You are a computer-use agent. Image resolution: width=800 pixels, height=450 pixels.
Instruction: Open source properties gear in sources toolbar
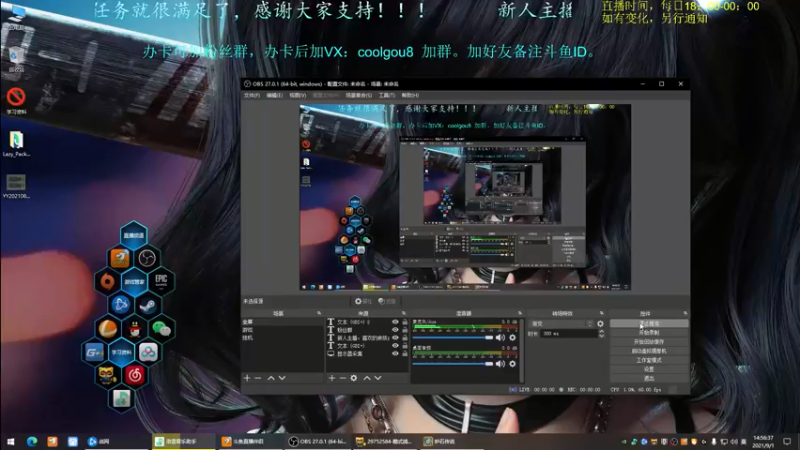pos(354,378)
